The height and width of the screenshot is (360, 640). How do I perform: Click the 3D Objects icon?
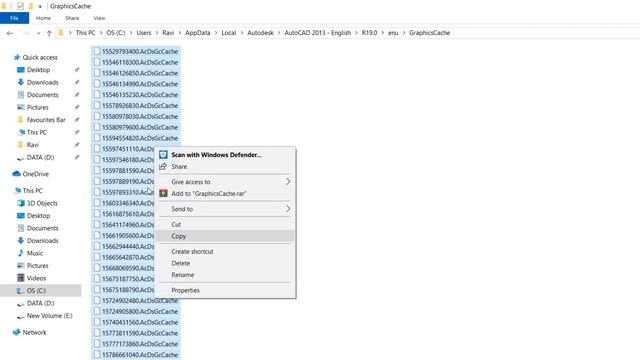21,203
